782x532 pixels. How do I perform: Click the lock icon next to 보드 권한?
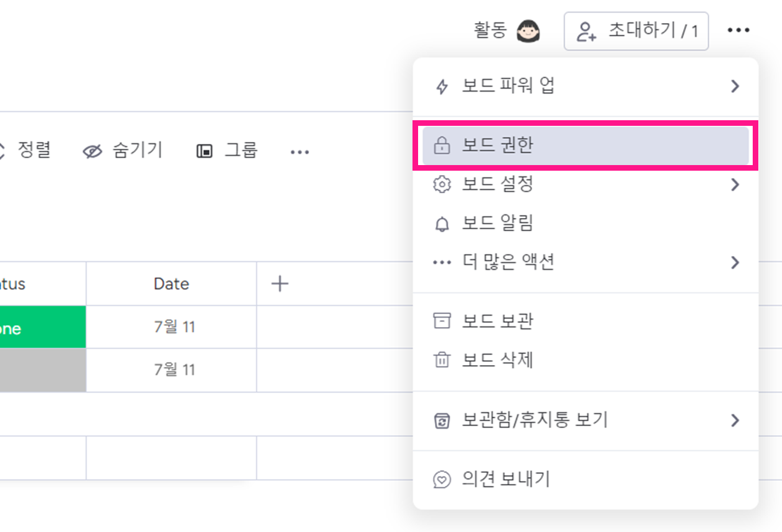pos(442,146)
